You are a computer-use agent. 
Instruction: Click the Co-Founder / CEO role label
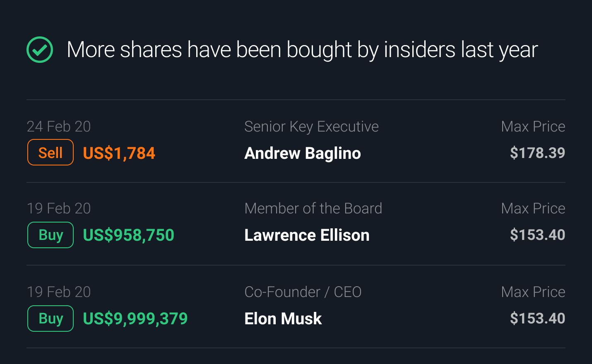[x=303, y=292]
